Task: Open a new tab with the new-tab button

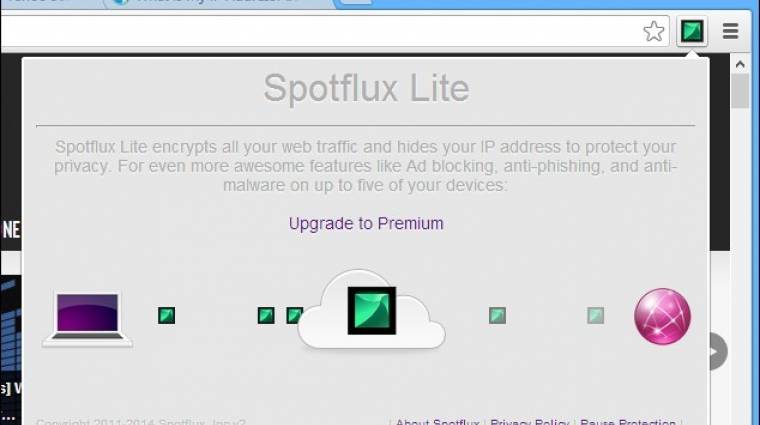Action: [x=356, y=2]
